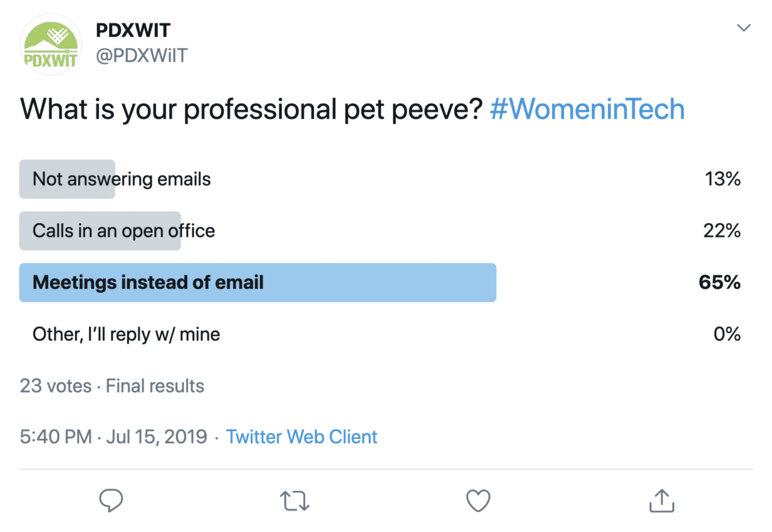The width and height of the screenshot is (772, 532).
Task: Expand the tweet options chevron
Action: pyautogui.click(x=744, y=28)
